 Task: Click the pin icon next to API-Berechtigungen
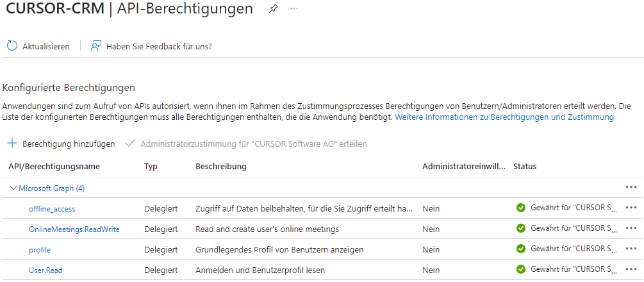click(x=274, y=8)
